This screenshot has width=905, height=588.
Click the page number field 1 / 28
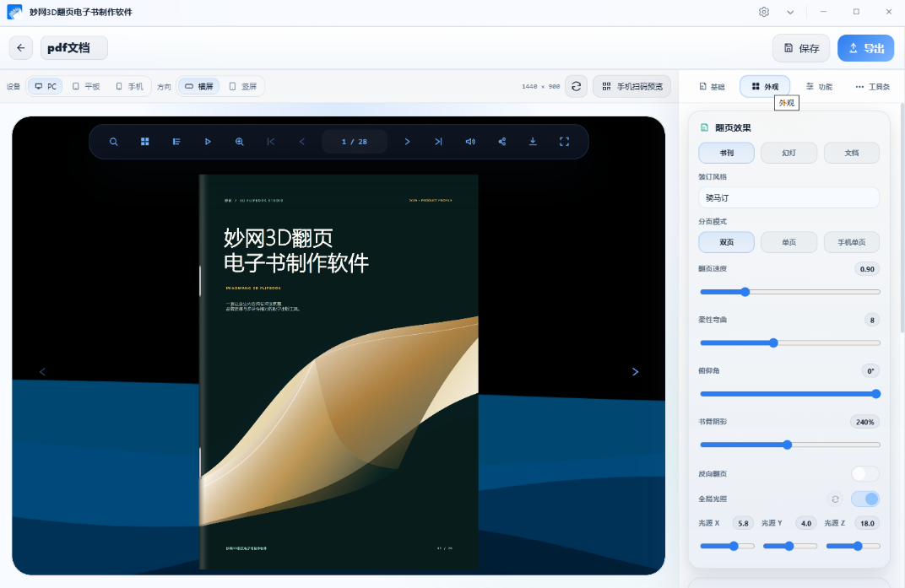pyautogui.click(x=355, y=142)
